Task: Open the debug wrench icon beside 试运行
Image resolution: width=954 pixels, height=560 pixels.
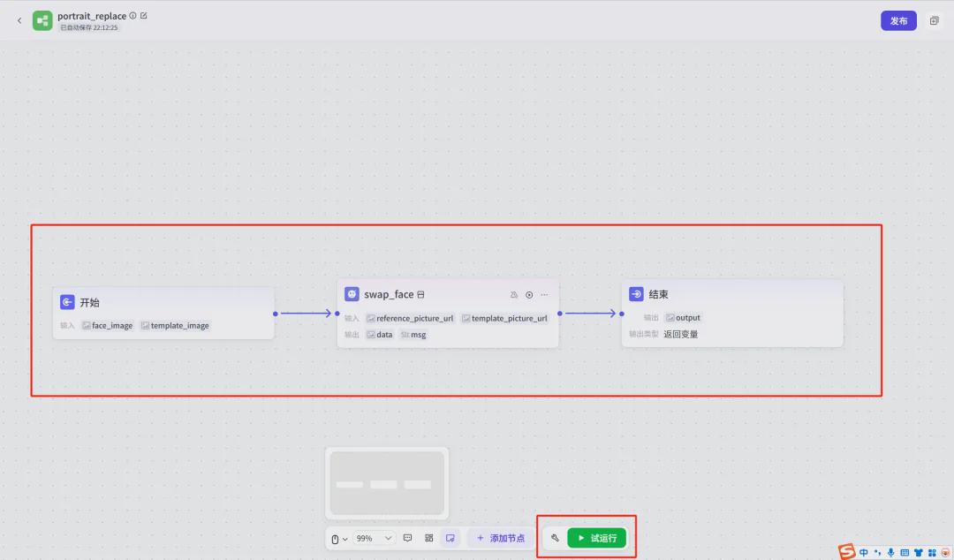Action: [555, 538]
